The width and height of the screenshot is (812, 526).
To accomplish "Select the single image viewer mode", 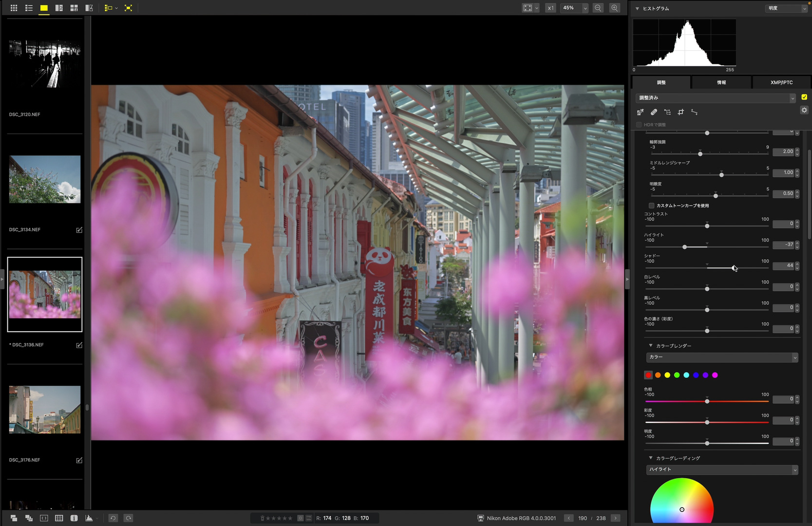I will click(44, 8).
